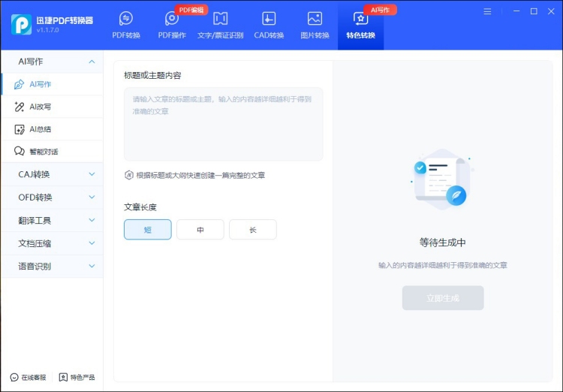This screenshot has width=563, height=392.
Task: Open the 图片转换 picture icon
Action: click(x=315, y=18)
